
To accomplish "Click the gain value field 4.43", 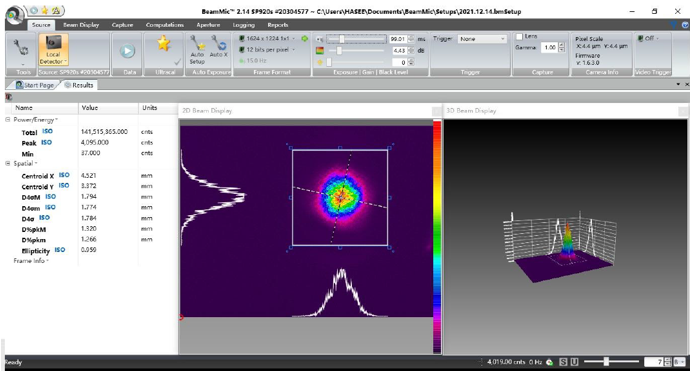I will tap(399, 51).
